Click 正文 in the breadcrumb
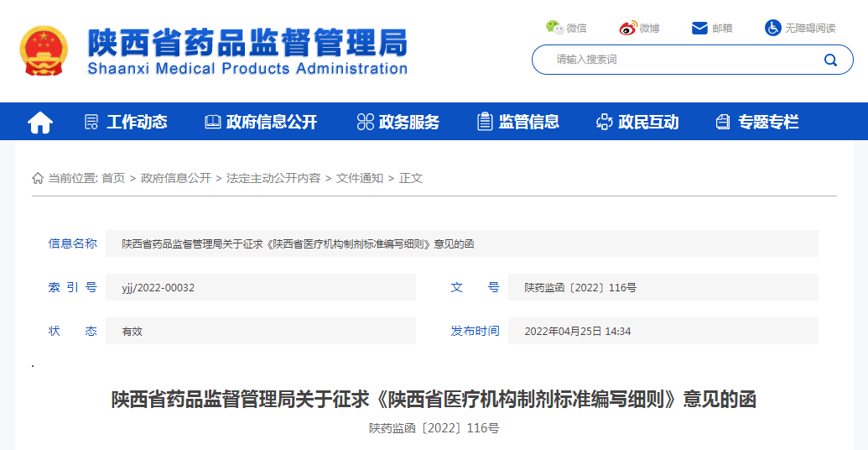The width and height of the screenshot is (868, 450). coord(411,178)
